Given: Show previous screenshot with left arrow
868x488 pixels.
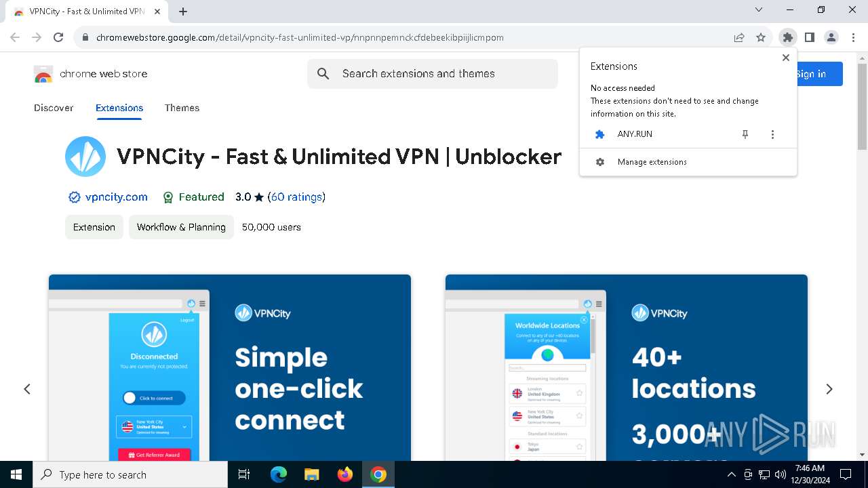Looking at the screenshot, I should [x=27, y=389].
